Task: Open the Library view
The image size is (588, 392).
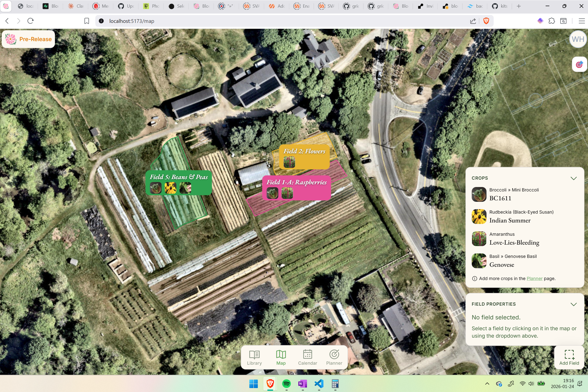Action: coord(254,358)
